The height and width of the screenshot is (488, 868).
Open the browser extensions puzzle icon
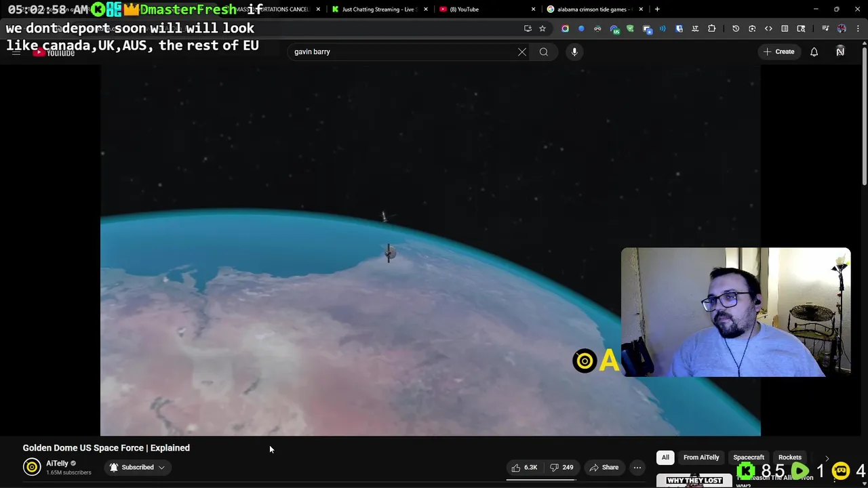[711, 28]
